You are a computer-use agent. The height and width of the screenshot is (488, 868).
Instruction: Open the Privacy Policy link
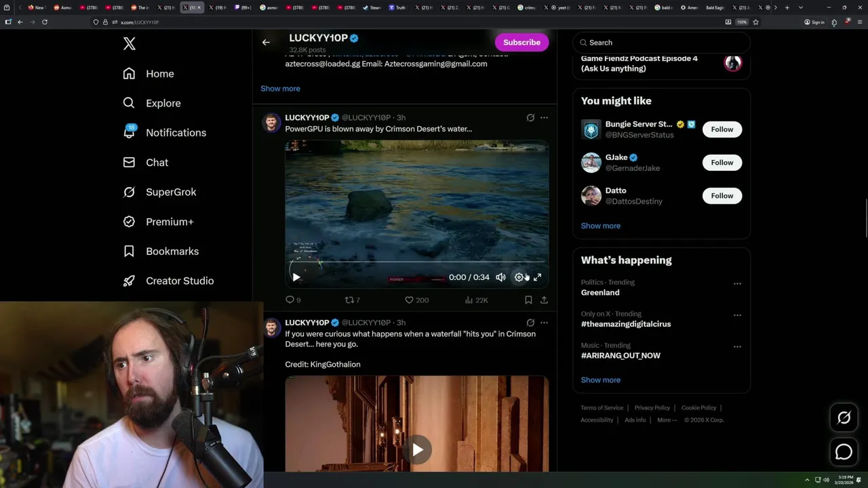(652, 408)
